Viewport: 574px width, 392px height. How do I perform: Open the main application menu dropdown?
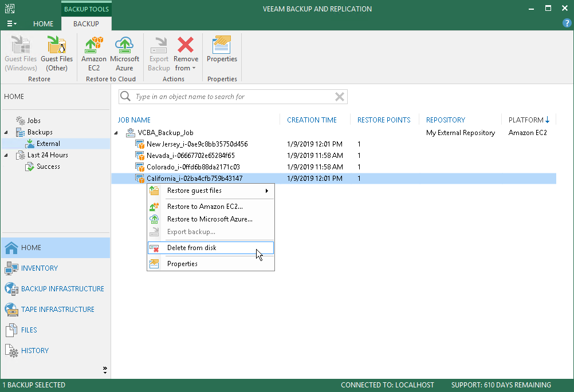point(11,24)
